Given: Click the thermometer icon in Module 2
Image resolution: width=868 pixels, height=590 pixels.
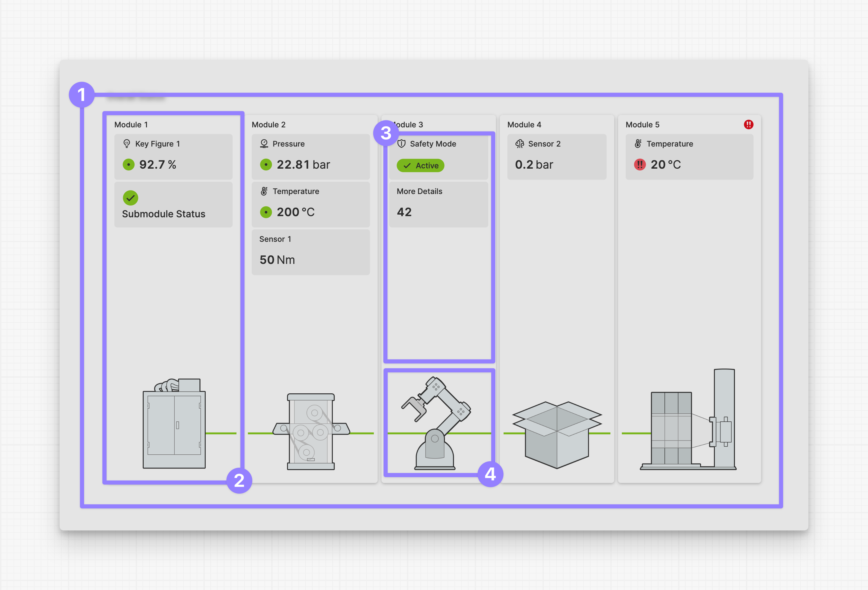Looking at the screenshot, I should coord(264,191).
